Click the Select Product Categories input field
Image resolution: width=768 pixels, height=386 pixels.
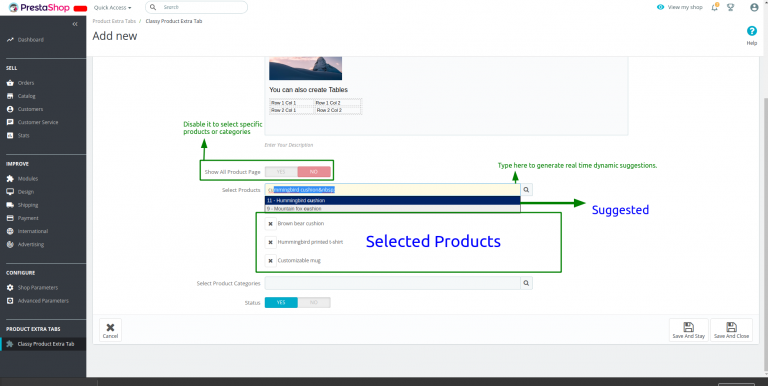[x=392, y=283]
